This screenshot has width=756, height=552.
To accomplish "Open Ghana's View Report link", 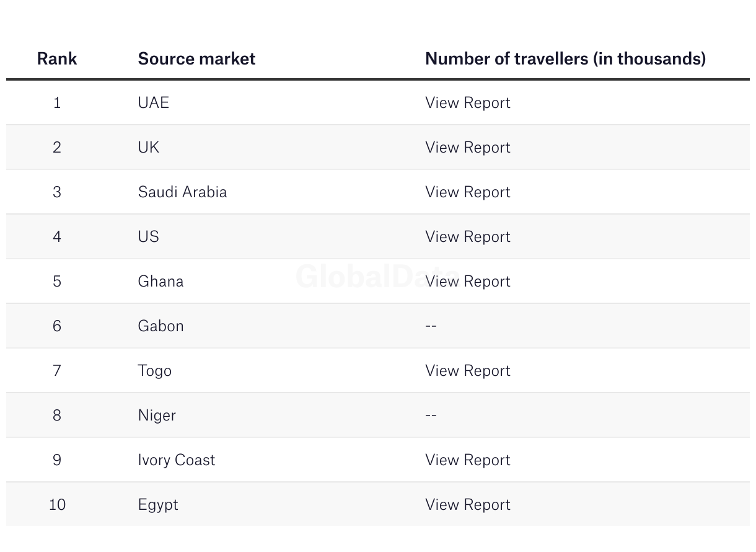I will pyautogui.click(x=467, y=282).
